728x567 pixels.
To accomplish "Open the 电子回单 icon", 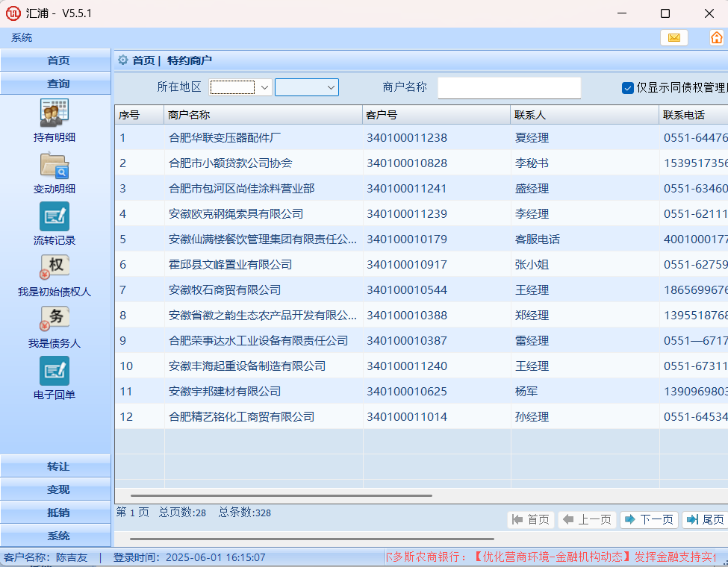I will click(55, 371).
